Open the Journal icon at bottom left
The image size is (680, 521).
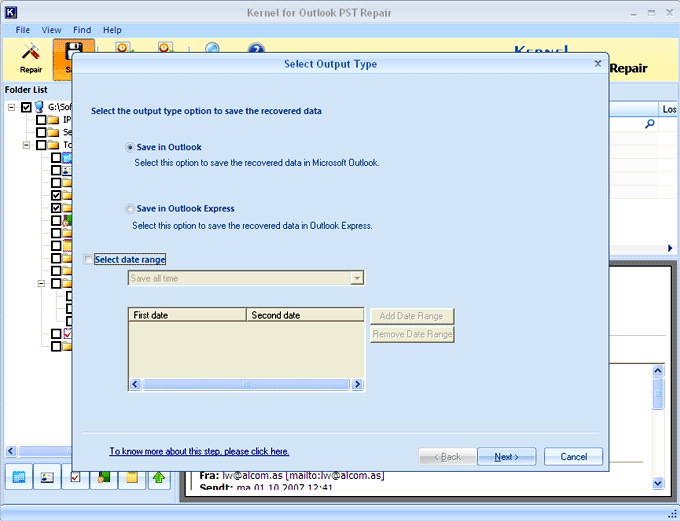click(x=103, y=477)
